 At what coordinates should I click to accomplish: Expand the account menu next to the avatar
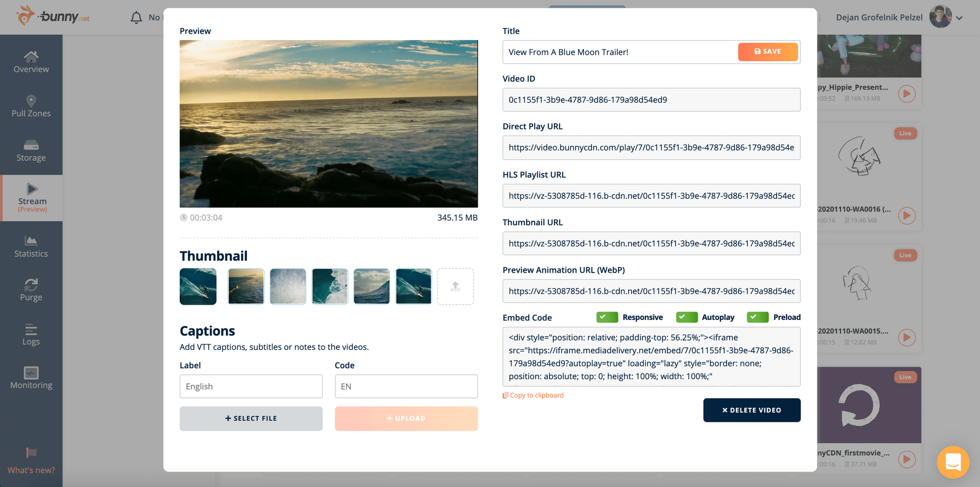coord(960,17)
